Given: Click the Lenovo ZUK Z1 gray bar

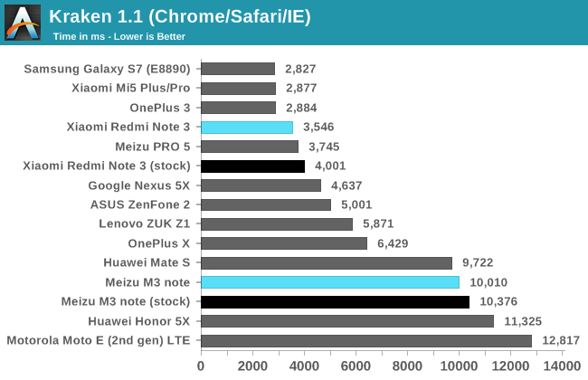Looking at the screenshot, I should pos(277,224).
